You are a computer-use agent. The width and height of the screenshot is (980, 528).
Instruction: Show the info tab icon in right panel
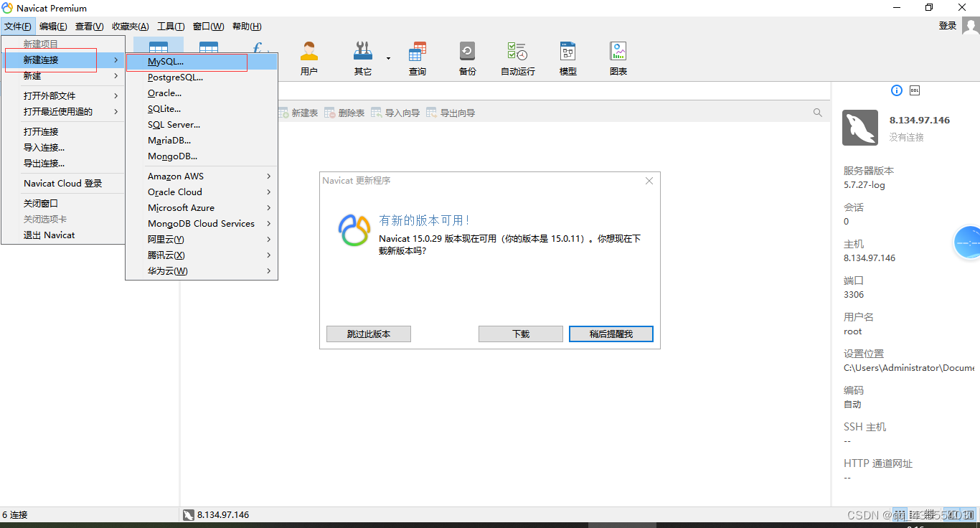(896, 90)
